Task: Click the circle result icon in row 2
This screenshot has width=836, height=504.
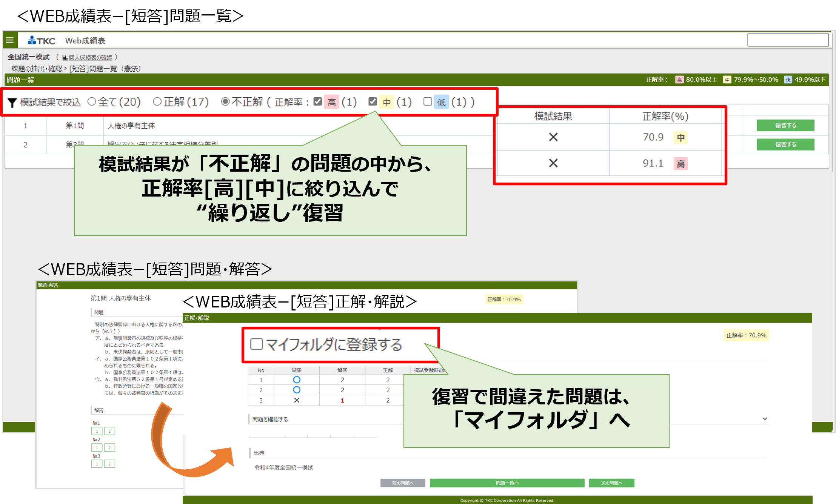Action: (x=297, y=390)
